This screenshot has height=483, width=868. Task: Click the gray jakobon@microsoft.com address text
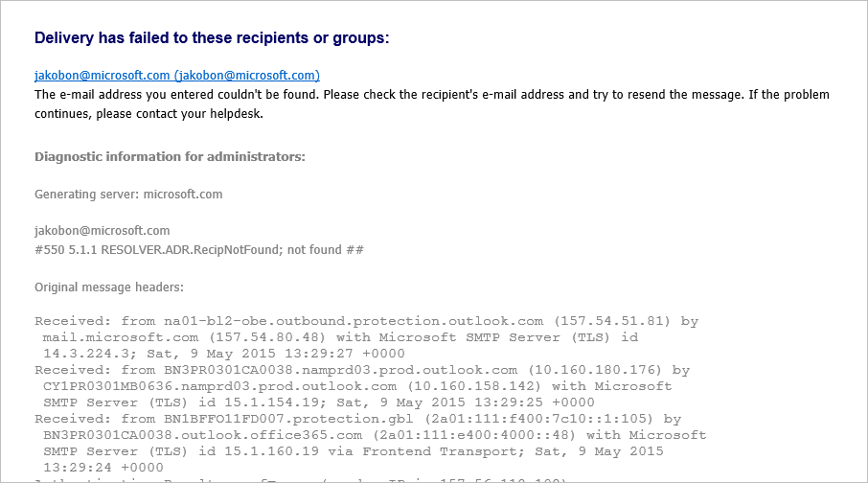click(102, 230)
